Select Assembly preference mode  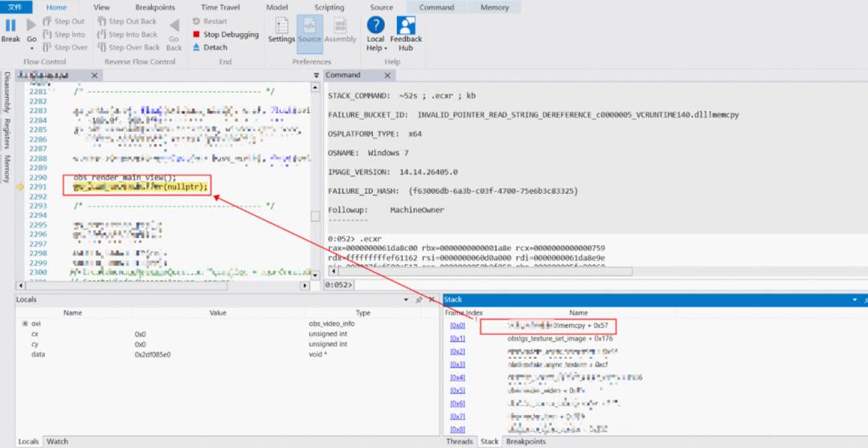[x=341, y=31]
